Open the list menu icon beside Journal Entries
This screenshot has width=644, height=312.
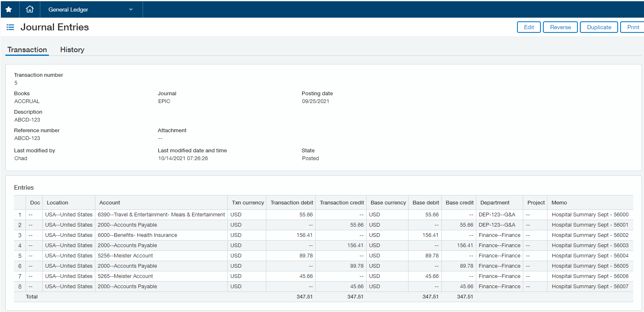[x=10, y=28]
